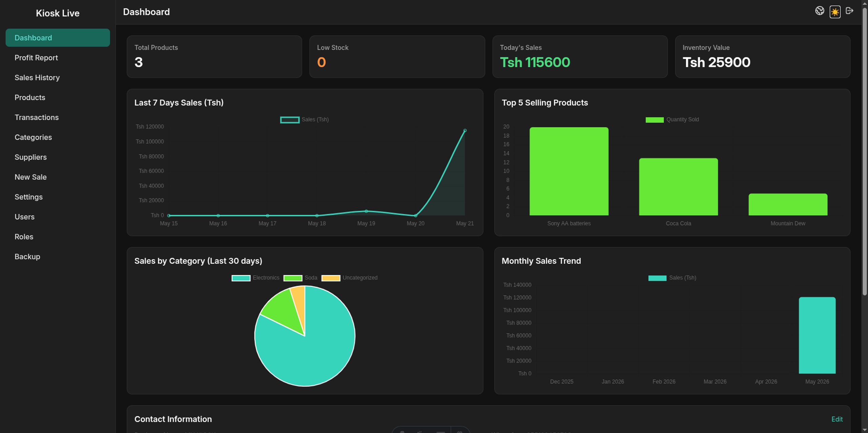The width and height of the screenshot is (868, 433).
Task: Click the May 20 data point on line chart
Action: 416,215
